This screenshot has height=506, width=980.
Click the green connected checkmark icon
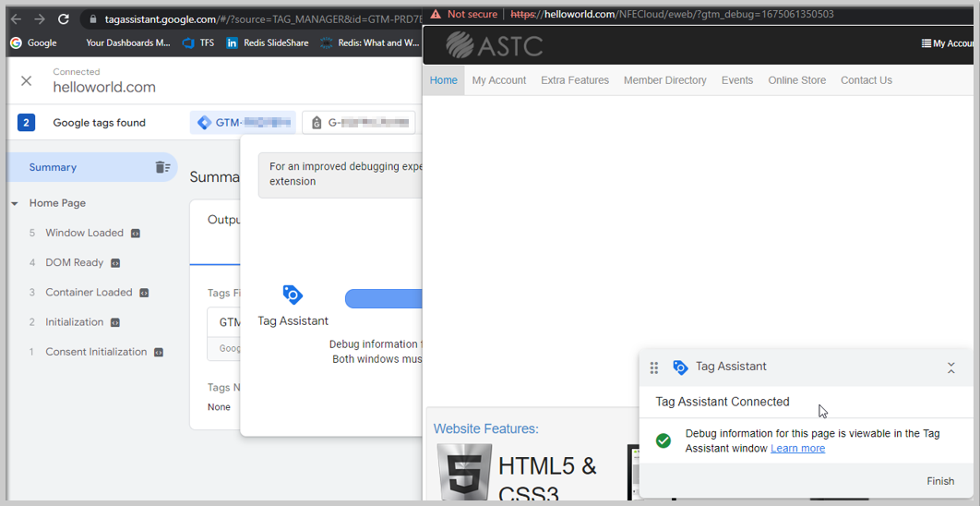[663, 440]
